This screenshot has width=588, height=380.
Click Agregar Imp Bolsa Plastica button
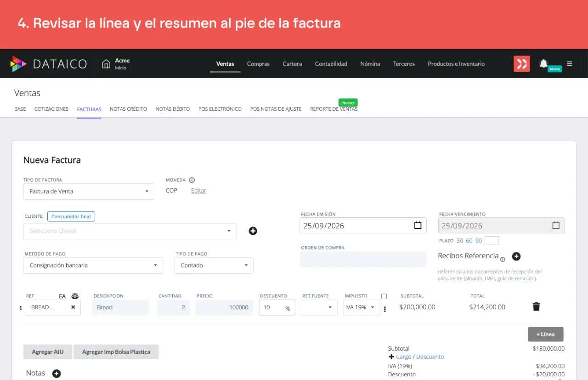(116, 352)
